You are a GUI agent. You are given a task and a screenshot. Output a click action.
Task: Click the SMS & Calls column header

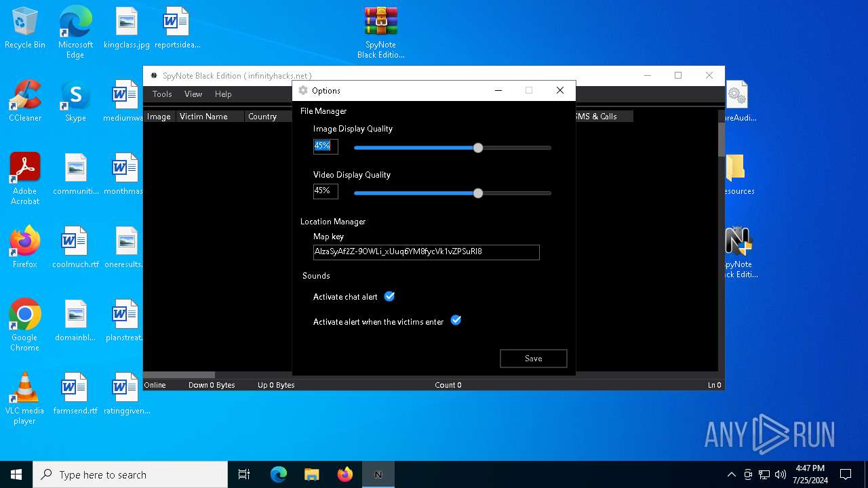[x=604, y=117]
